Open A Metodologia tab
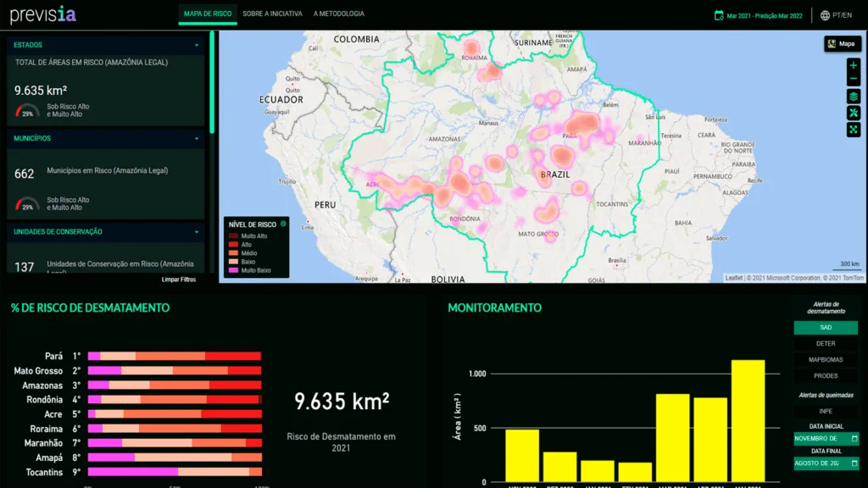This screenshot has width=868, height=488. pyautogui.click(x=339, y=14)
